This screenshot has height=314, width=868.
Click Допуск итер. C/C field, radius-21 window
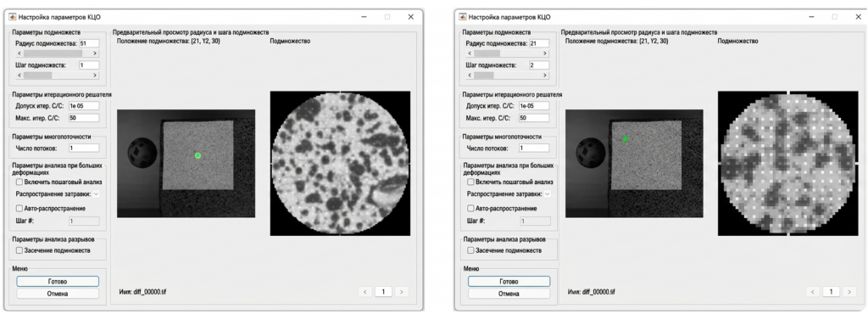pyautogui.click(x=534, y=106)
